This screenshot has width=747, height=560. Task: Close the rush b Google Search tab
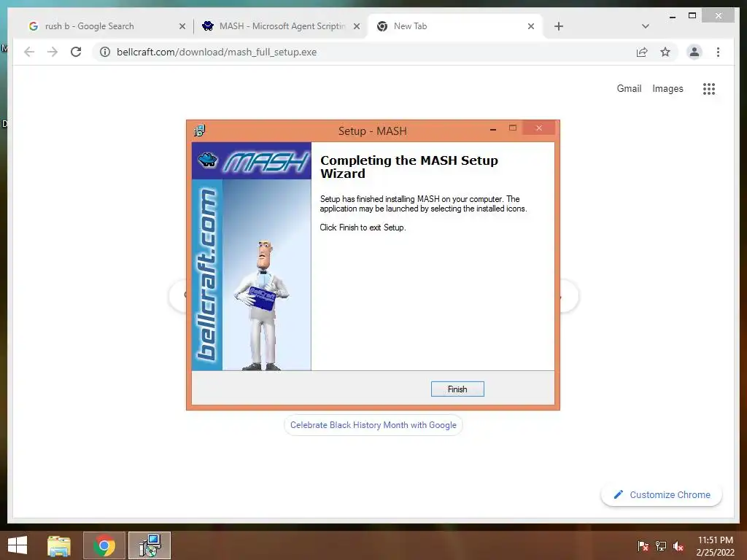click(x=182, y=27)
